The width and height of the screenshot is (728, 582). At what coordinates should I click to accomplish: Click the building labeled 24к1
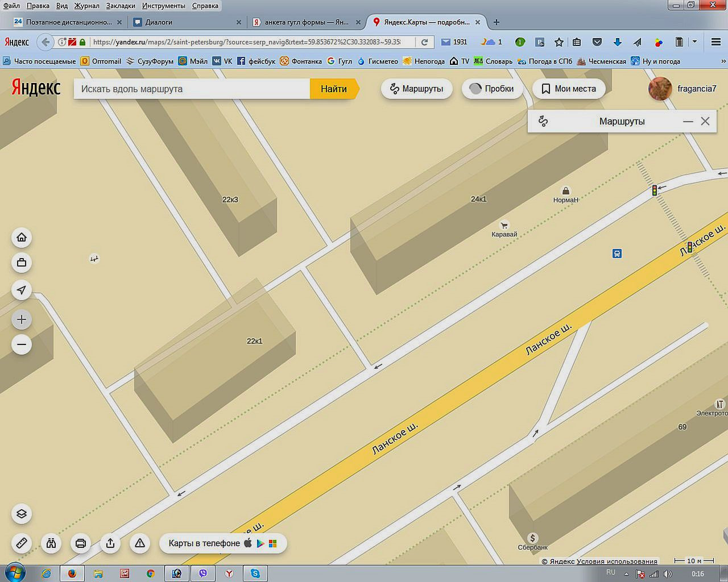click(478, 199)
